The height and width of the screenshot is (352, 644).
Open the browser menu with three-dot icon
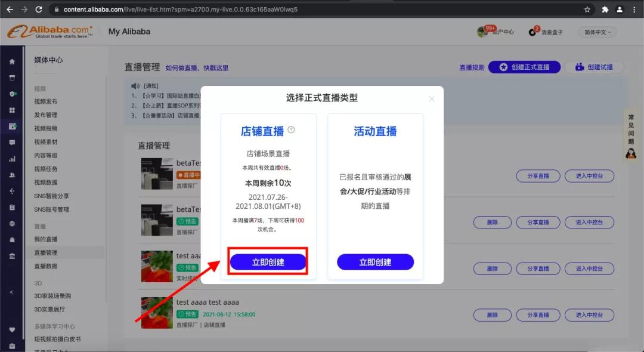click(x=634, y=10)
